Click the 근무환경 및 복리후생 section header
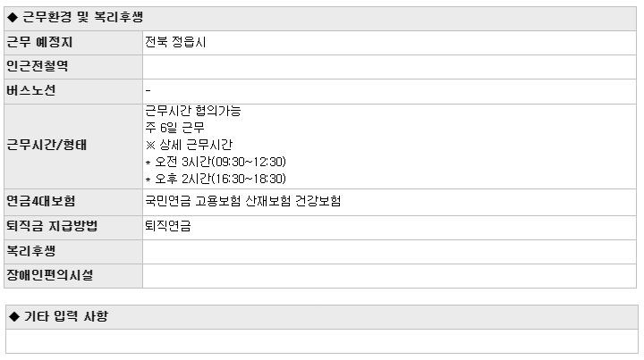644x360 pixels. pyautogui.click(x=320, y=19)
